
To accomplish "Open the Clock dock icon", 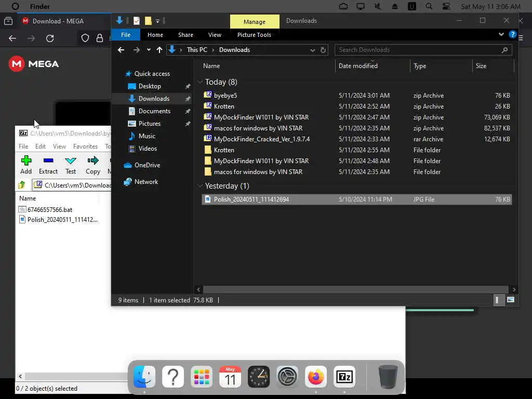I will click(259, 377).
